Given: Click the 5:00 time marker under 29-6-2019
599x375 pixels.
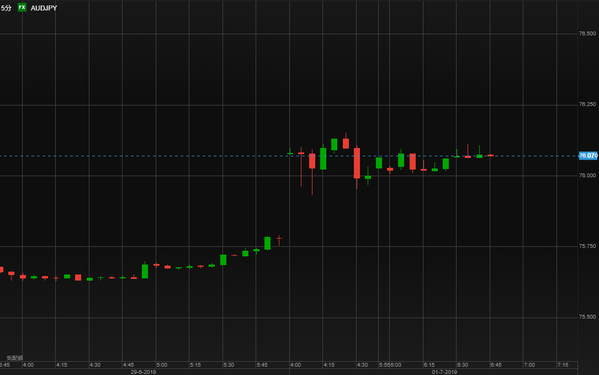Looking at the screenshot, I should click(162, 365).
